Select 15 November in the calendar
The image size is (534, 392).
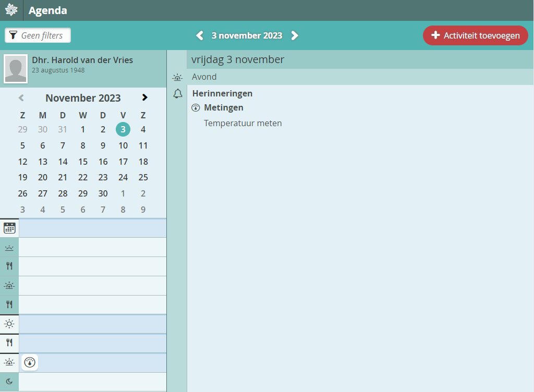coord(83,162)
